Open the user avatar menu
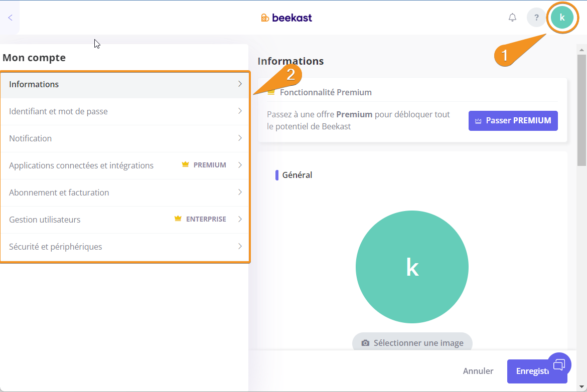Screen dimensions: 587x392 562,17
